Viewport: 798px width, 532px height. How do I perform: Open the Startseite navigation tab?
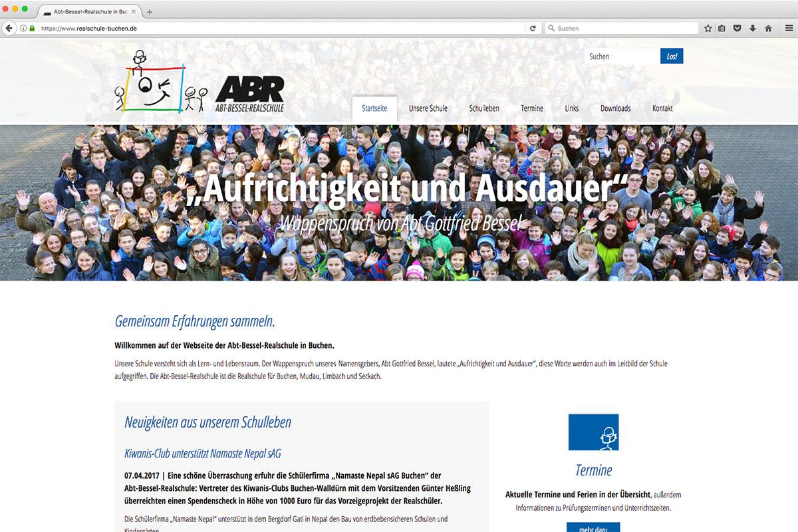pos(374,108)
